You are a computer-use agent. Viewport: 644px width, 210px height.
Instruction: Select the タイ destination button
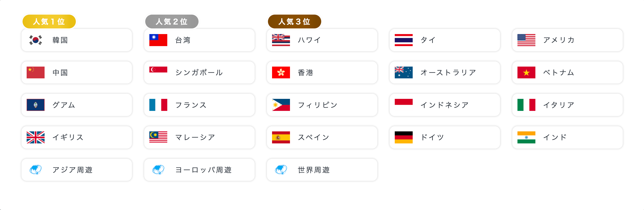point(445,40)
